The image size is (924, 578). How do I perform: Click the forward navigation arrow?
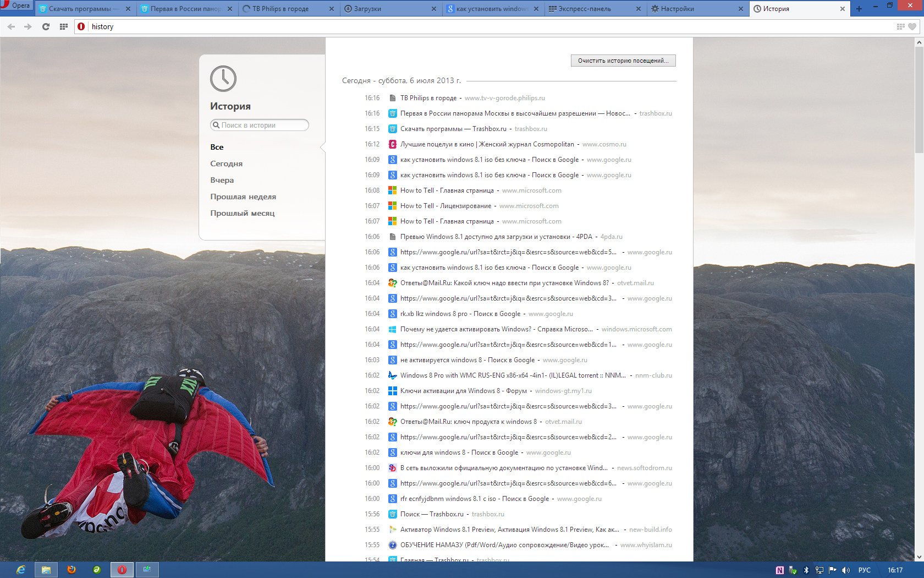click(28, 26)
